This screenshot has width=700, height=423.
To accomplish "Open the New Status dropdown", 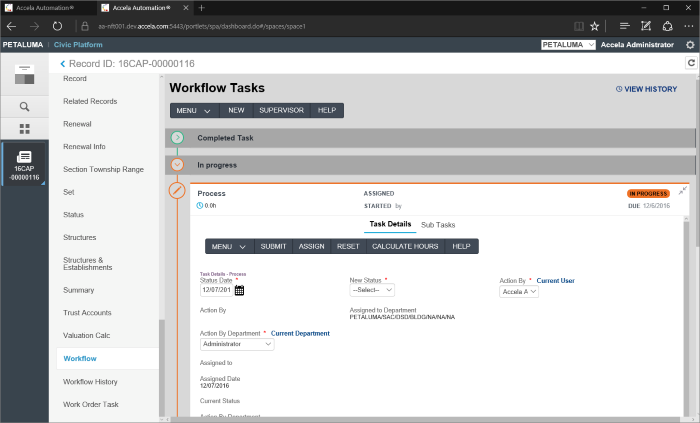I will click(372, 290).
